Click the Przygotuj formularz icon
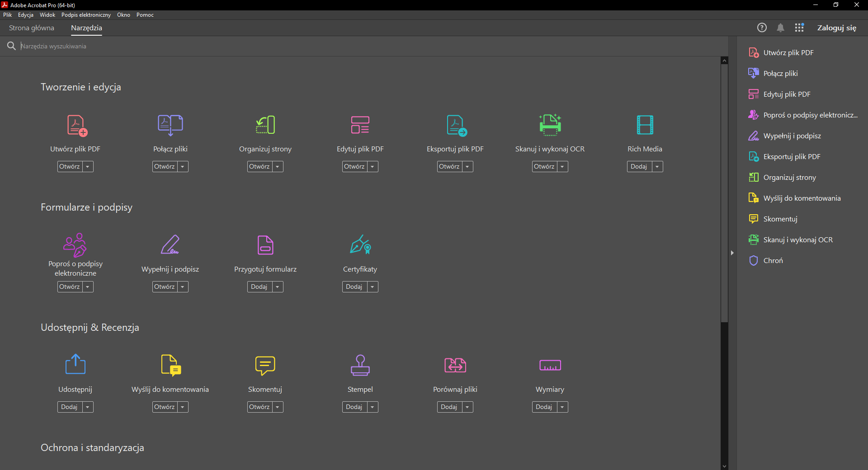868x470 pixels. (265, 245)
